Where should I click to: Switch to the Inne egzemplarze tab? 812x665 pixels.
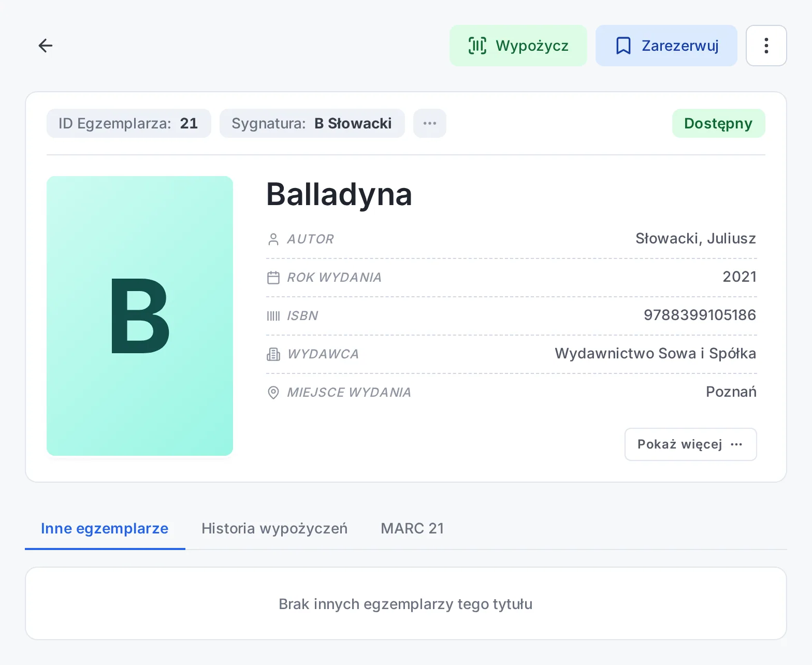(x=105, y=528)
